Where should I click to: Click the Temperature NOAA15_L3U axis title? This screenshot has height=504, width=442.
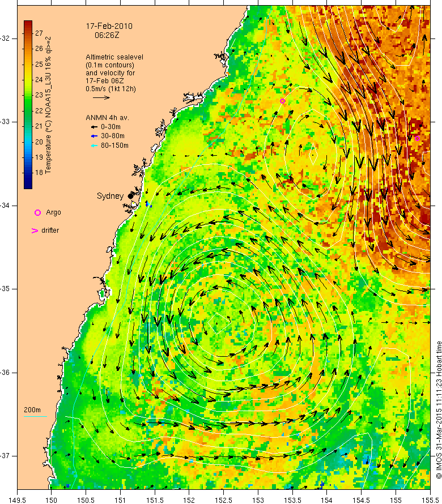[x=48, y=105]
